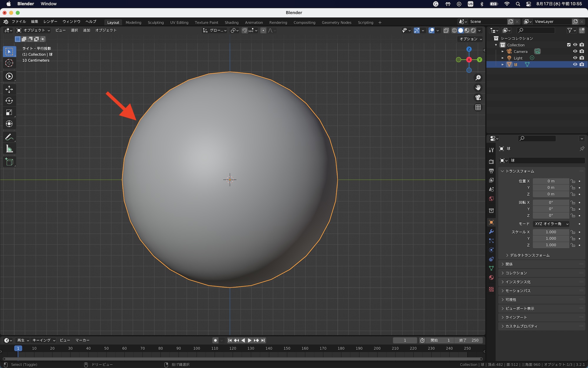The height and width of the screenshot is (368, 588).
Task: Open the XYZ オイラー角 rotation mode dropdown
Action: (x=551, y=224)
